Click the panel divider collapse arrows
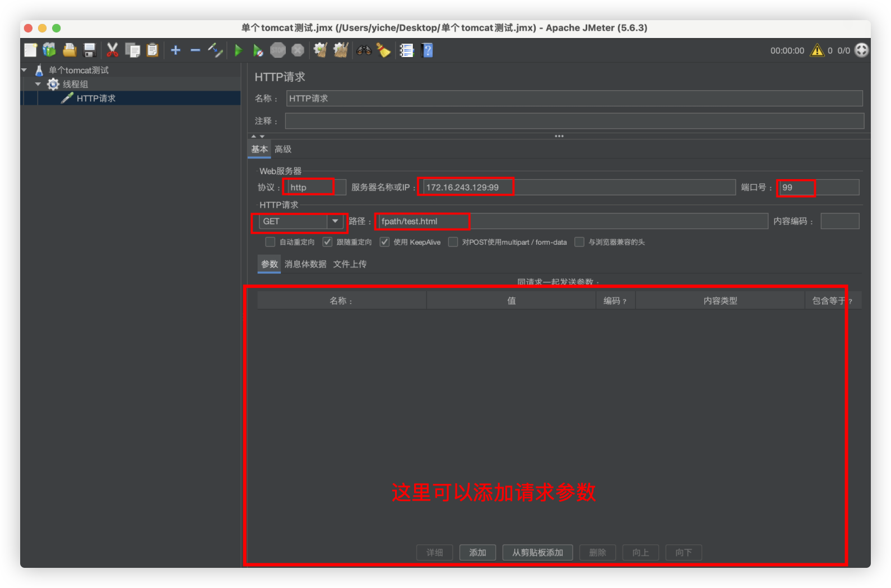The height and width of the screenshot is (588, 891). 258,136
